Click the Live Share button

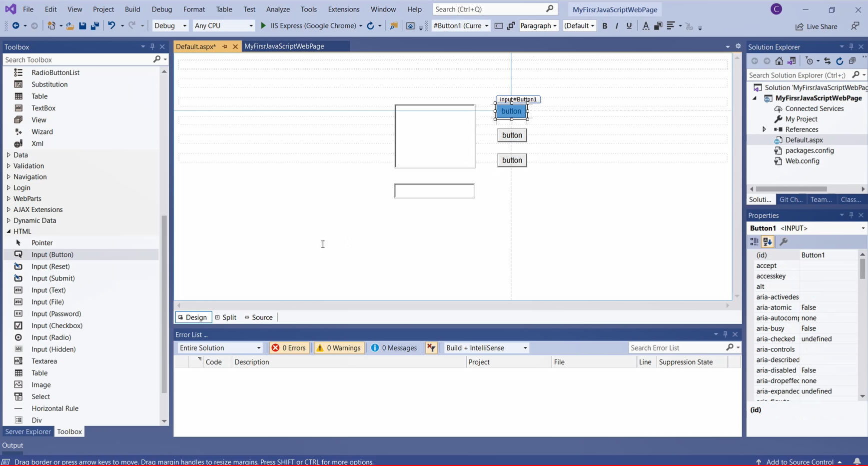[x=817, y=26]
